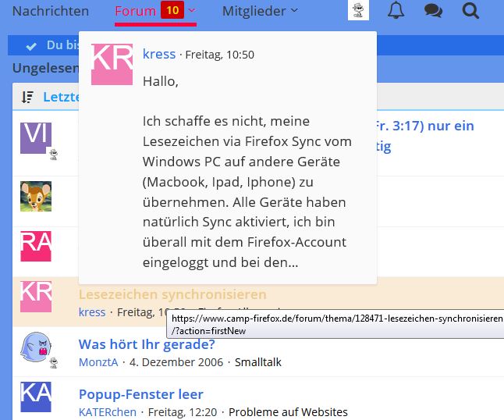Click the blue KA user avatar
This screenshot has height=420, width=504.
click(x=35, y=397)
